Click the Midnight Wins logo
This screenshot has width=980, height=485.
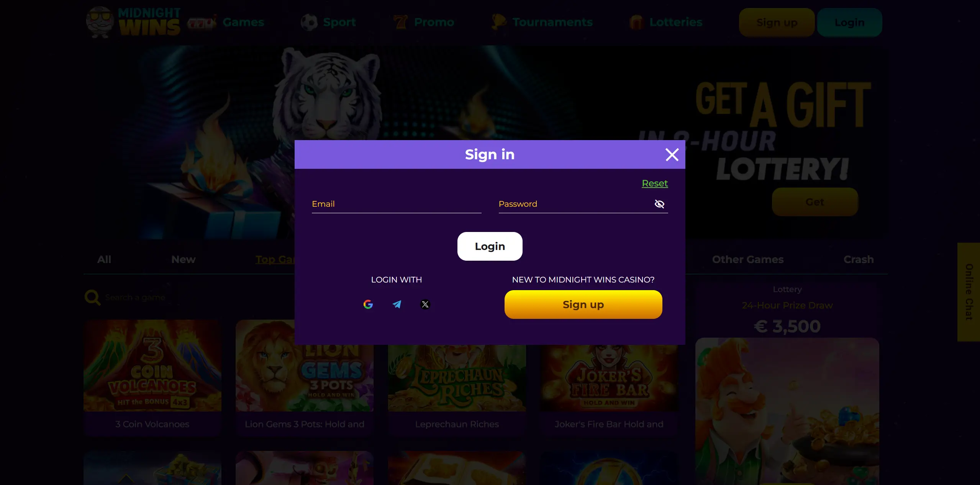click(133, 22)
